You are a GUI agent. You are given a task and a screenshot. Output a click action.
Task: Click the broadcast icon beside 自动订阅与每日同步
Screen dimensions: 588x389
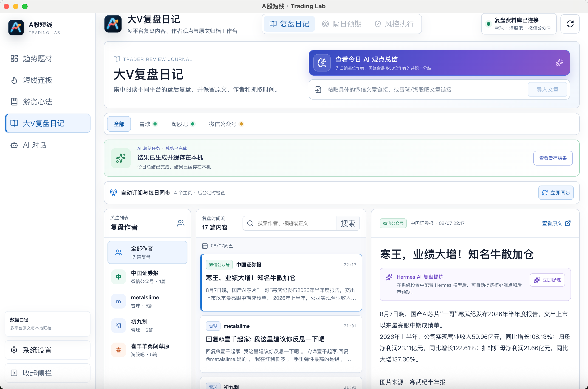pyautogui.click(x=113, y=192)
